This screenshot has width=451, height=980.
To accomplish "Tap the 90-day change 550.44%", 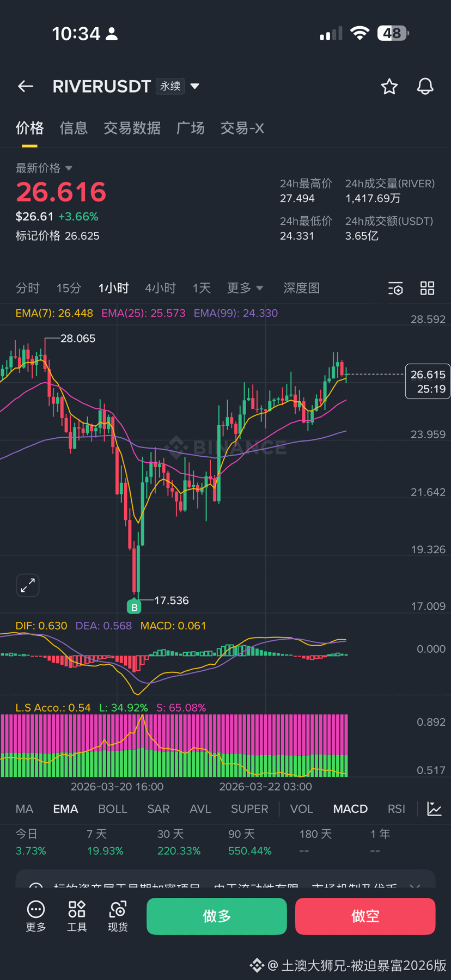I will coord(249,851).
